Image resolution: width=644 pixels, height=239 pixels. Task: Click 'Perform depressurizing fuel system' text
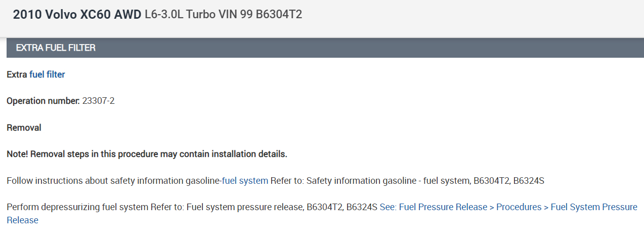(x=77, y=207)
